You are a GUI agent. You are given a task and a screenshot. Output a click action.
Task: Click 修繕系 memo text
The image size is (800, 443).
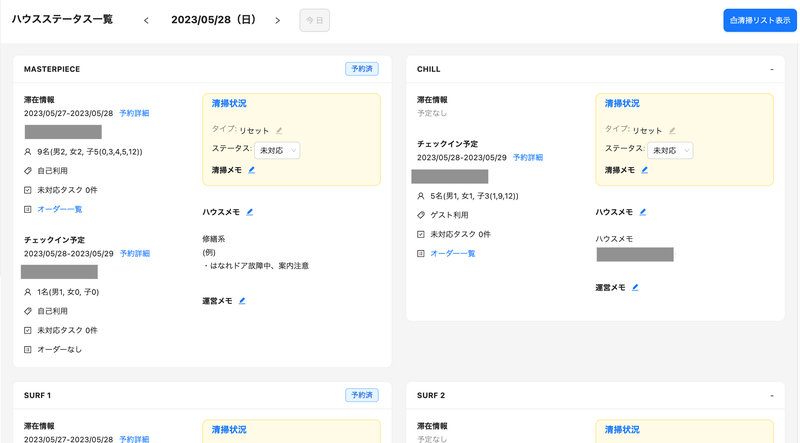(x=214, y=239)
